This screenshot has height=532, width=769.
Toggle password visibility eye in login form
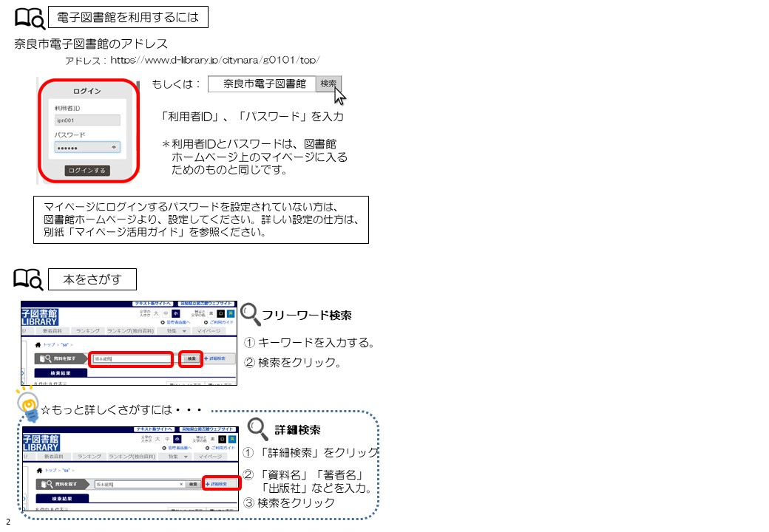pos(113,147)
